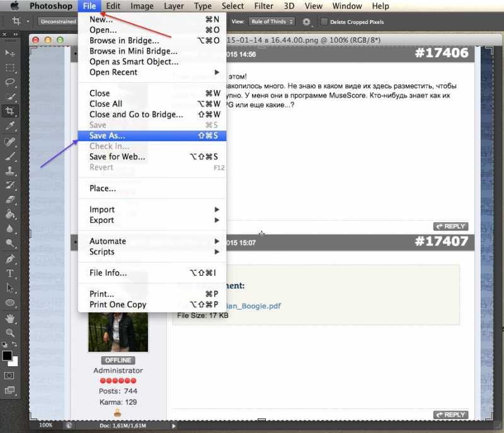Expand the Automate submenu
The height and width of the screenshot is (433, 504).
(x=152, y=241)
